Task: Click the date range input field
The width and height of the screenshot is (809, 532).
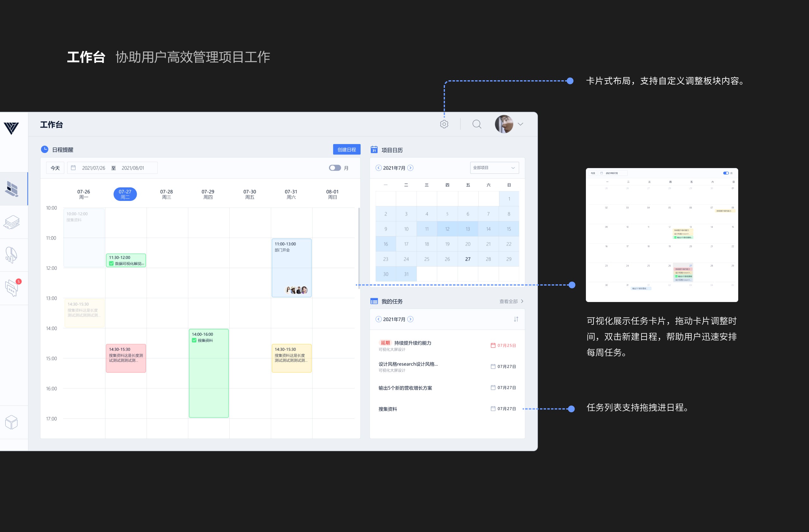Action: (x=112, y=168)
